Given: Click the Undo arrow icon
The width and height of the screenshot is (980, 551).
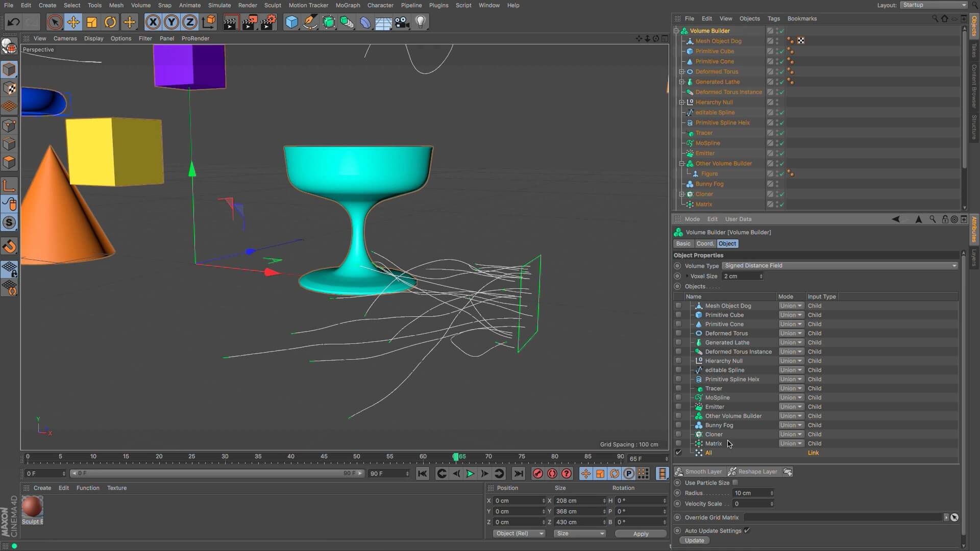Looking at the screenshot, I should pos(14,22).
